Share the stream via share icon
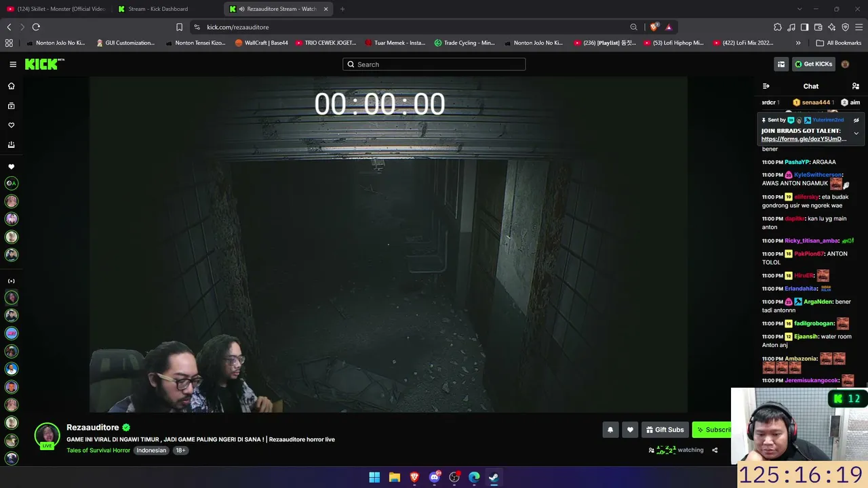Image resolution: width=868 pixels, height=488 pixels. click(x=715, y=450)
